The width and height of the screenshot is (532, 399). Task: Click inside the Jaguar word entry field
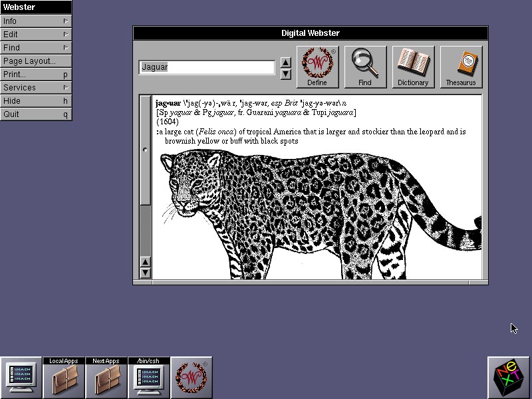(x=207, y=67)
